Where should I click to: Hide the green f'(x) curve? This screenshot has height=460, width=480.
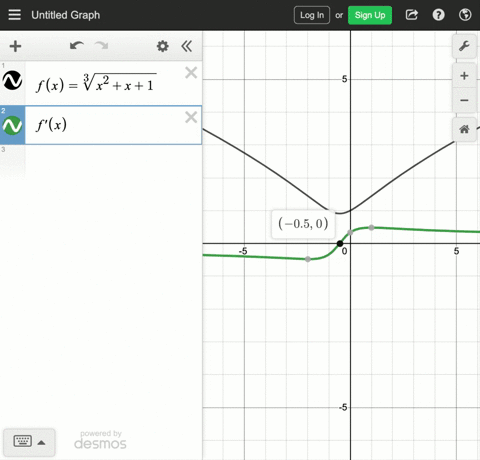pyautogui.click(x=12, y=125)
